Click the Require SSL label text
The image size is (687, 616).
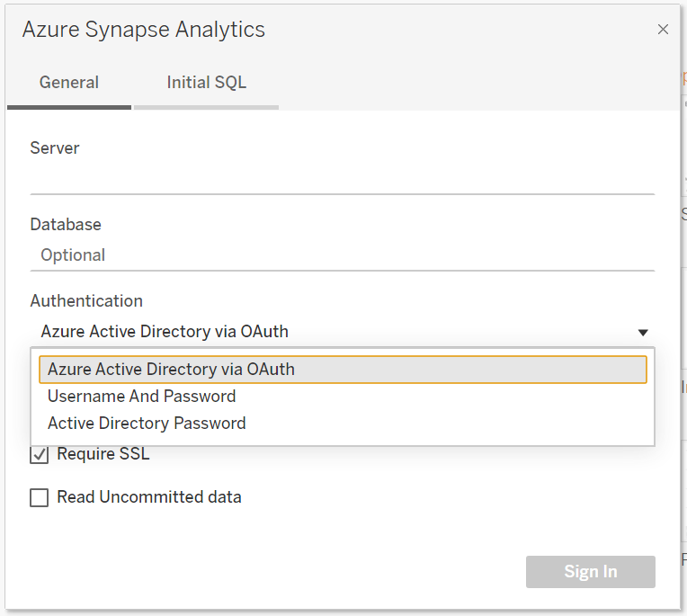coord(103,454)
